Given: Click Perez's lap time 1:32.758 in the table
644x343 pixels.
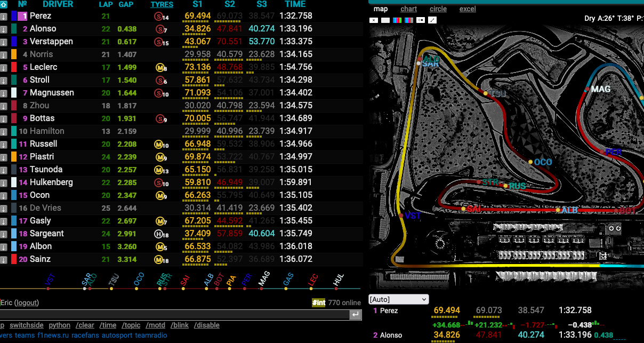Looking at the screenshot, I should coord(296,16).
